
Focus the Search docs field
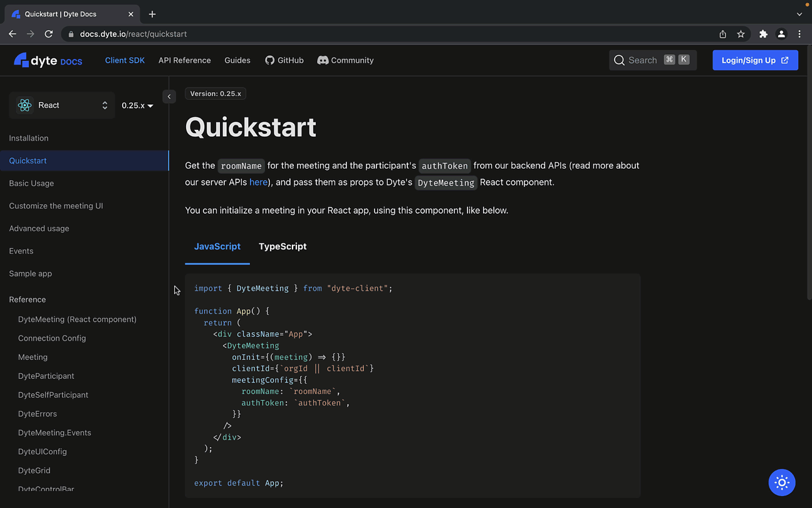tap(653, 60)
